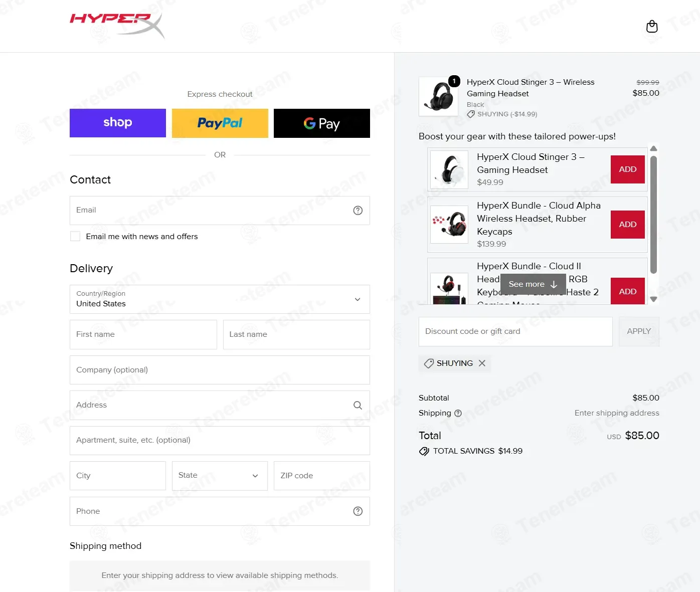Focus the Address input field
Image resolution: width=700 pixels, height=592 pixels.
tap(220, 405)
